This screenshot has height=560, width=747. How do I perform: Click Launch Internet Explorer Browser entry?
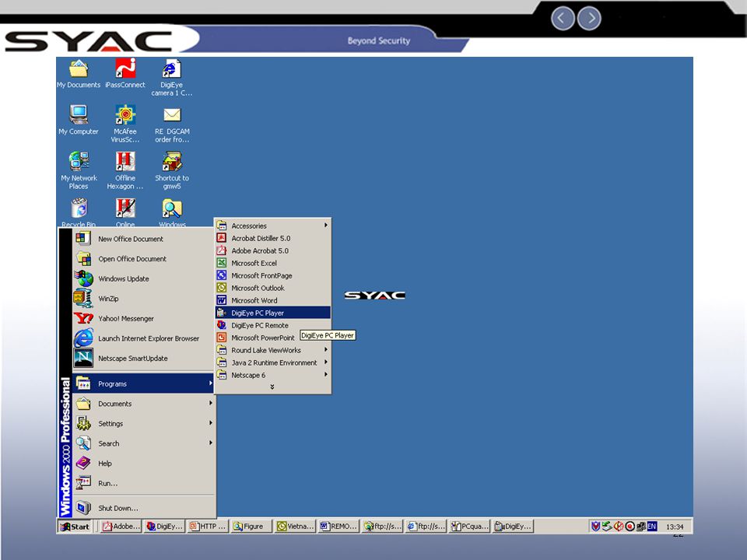[143, 338]
